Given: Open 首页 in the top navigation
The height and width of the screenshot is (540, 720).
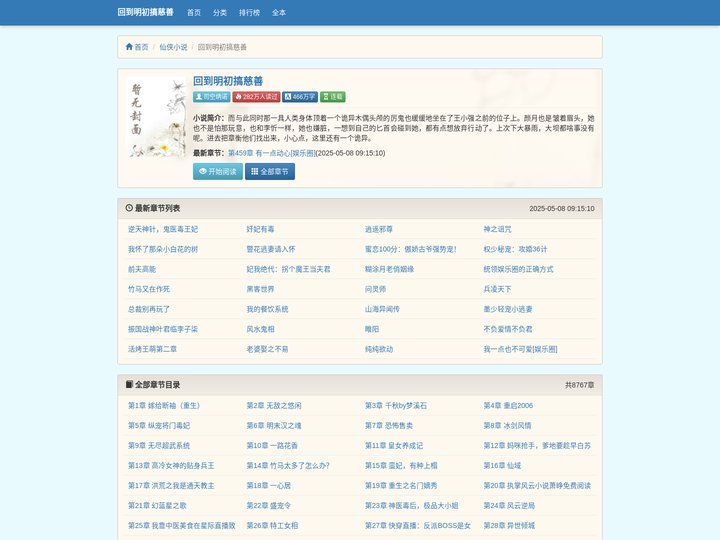Looking at the screenshot, I should [194, 13].
